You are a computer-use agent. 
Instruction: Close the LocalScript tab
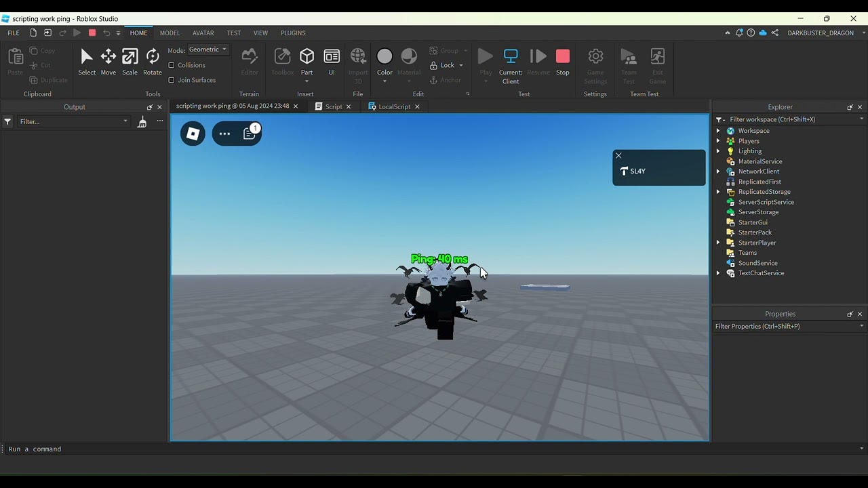(x=417, y=106)
